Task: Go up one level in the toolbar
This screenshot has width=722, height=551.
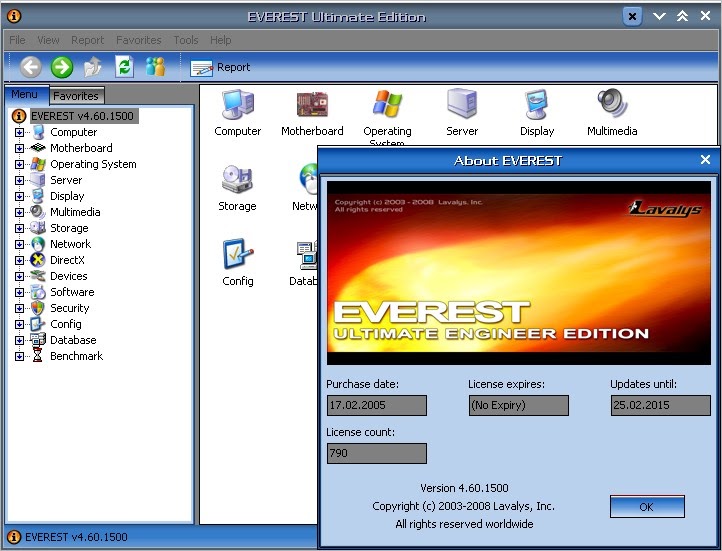Action: coord(93,67)
